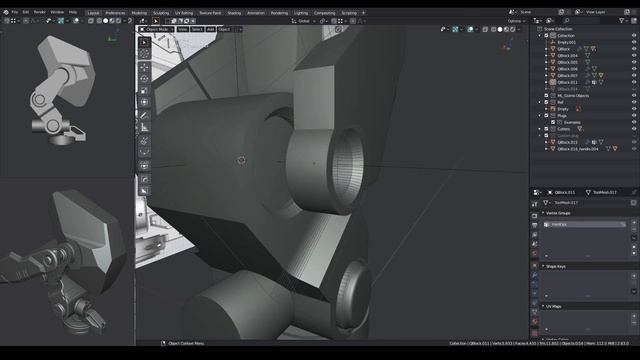Open the Modifiers wrench properties tab
The image size is (640, 360).
click(535, 275)
